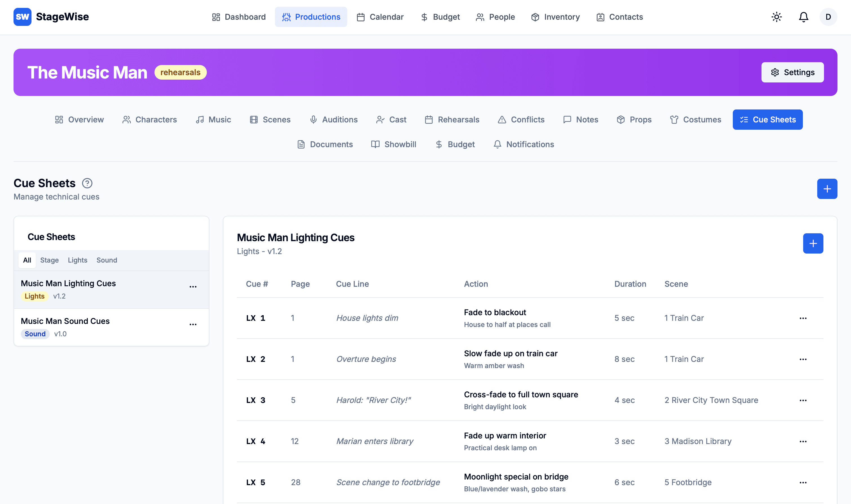Viewport: 851px width, 504px height.
Task: Open the three-dot menu for cue LX 1
Action: click(x=803, y=318)
